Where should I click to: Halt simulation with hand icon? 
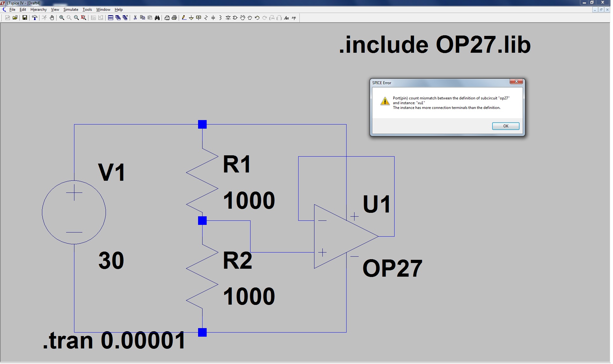pyautogui.click(x=52, y=18)
